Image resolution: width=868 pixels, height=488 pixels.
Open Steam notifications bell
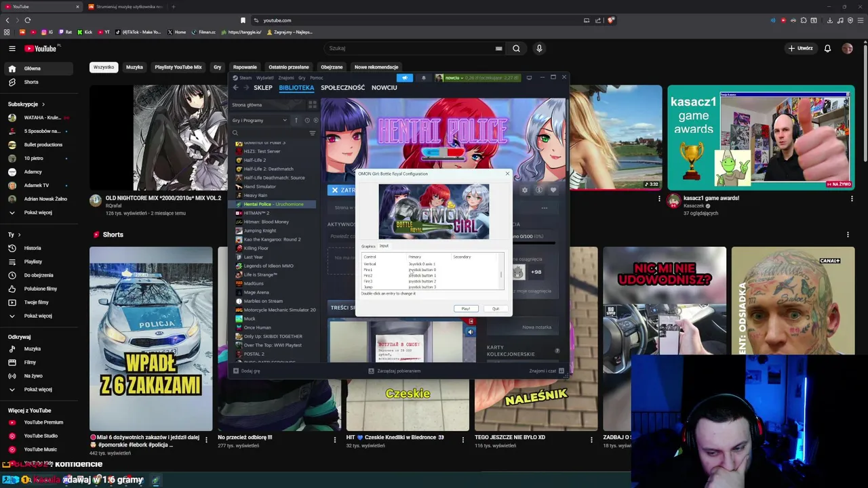(x=424, y=77)
